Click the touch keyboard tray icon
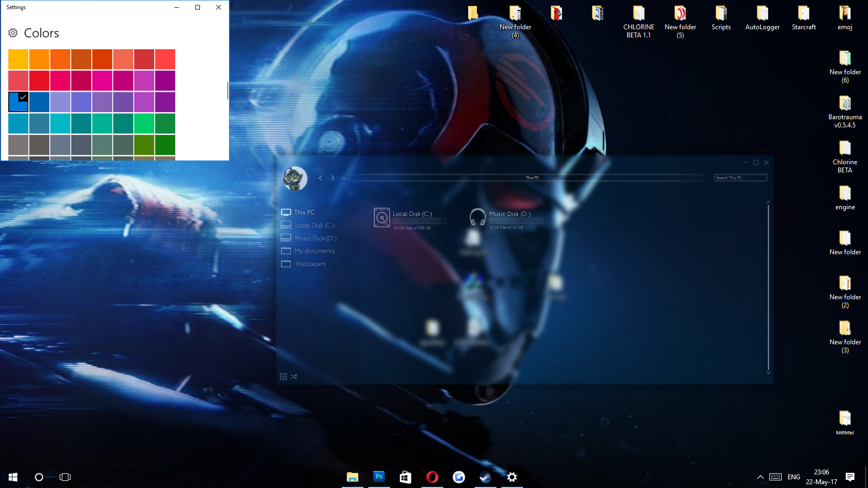The width and height of the screenshot is (868, 488). [776, 477]
